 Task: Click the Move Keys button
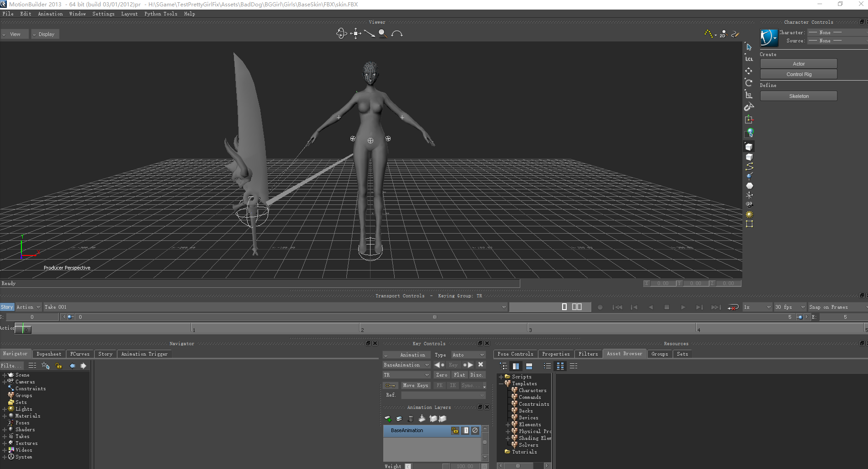(416, 385)
